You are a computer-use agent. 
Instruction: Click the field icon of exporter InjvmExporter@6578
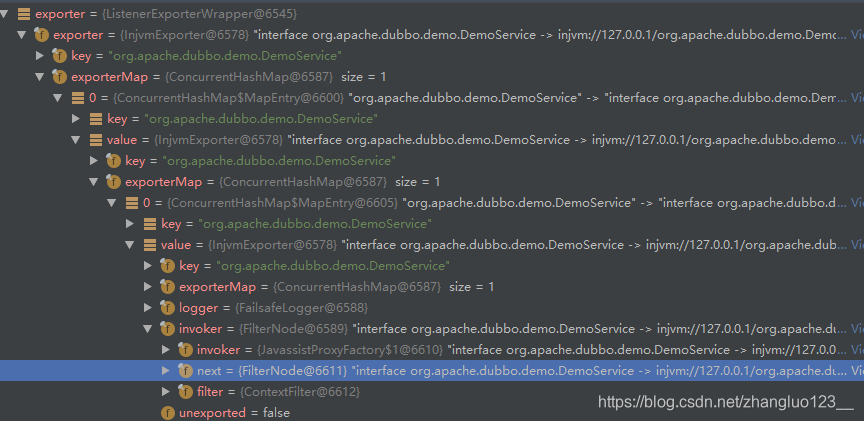point(41,35)
